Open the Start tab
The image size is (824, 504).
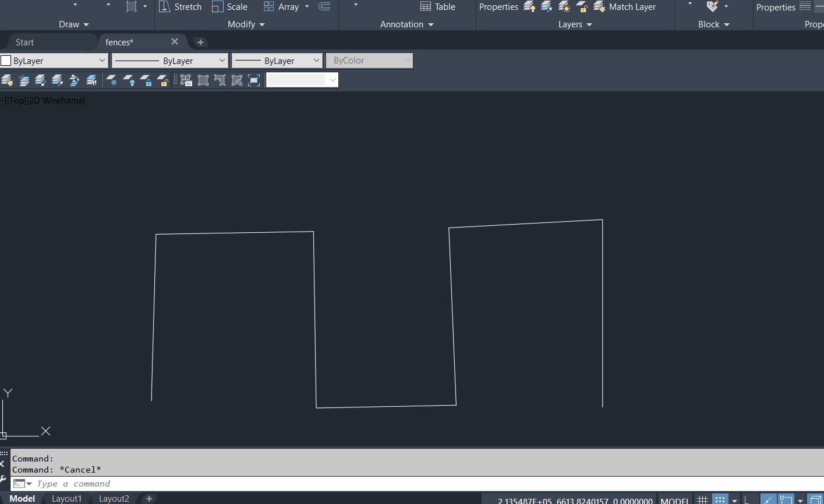click(24, 42)
